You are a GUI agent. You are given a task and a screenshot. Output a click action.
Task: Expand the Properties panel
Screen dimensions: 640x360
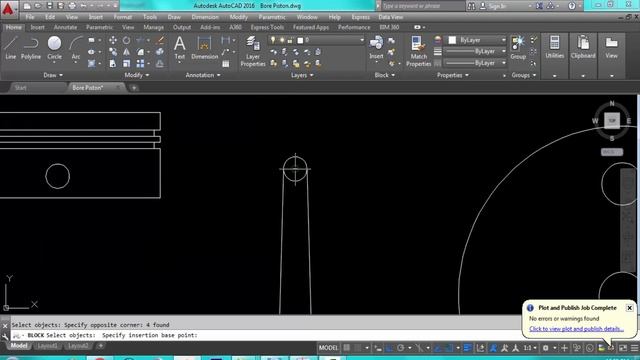coord(453,75)
